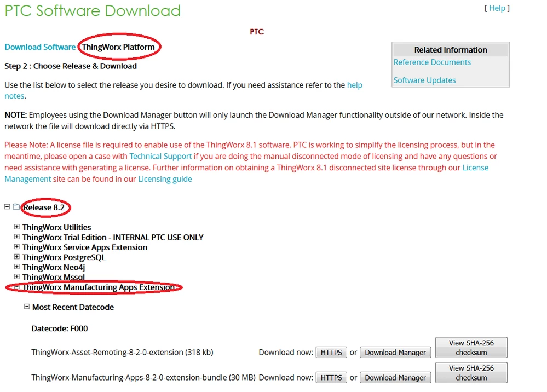Click the folder icon beside Release 8.2

tap(16, 207)
